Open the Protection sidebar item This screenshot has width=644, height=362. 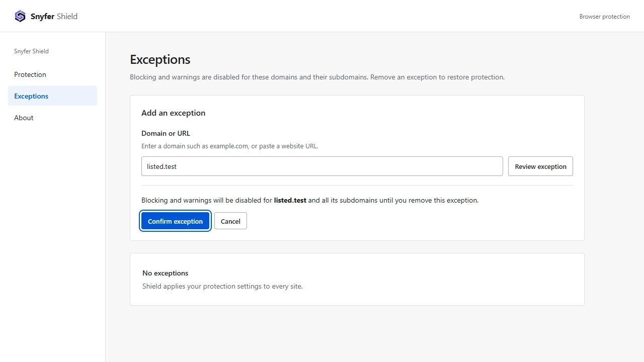(x=52, y=74)
